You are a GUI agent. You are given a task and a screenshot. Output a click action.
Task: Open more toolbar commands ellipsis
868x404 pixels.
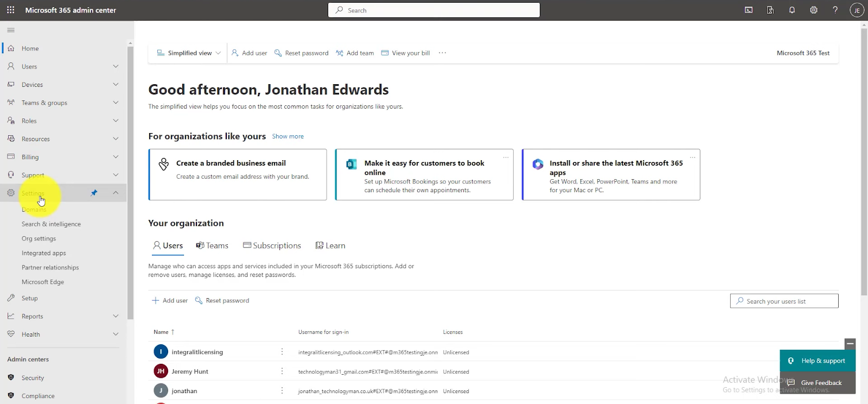pos(442,53)
